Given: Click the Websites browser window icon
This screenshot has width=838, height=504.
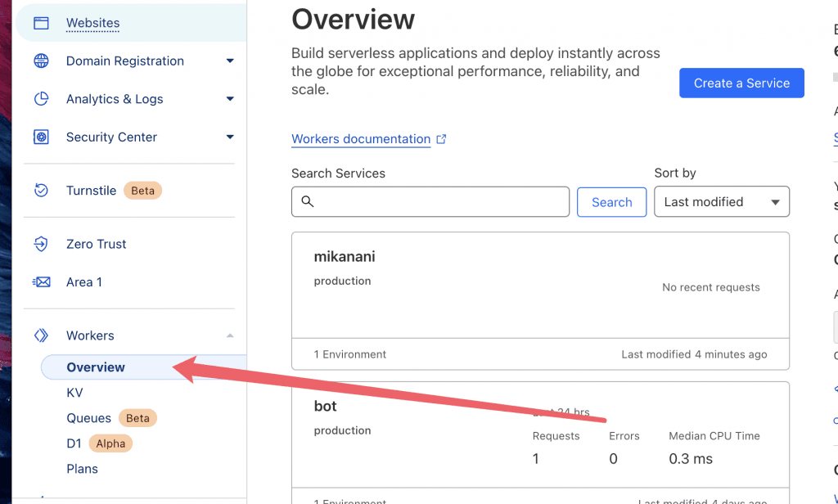Looking at the screenshot, I should [41, 23].
